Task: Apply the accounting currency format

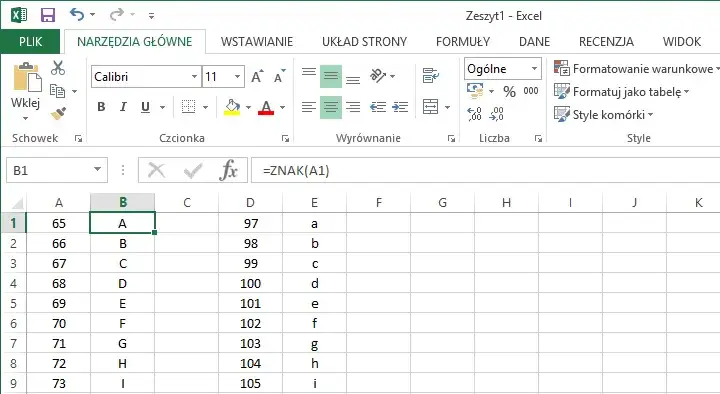Action: pyautogui.click(x=475, y=91)
